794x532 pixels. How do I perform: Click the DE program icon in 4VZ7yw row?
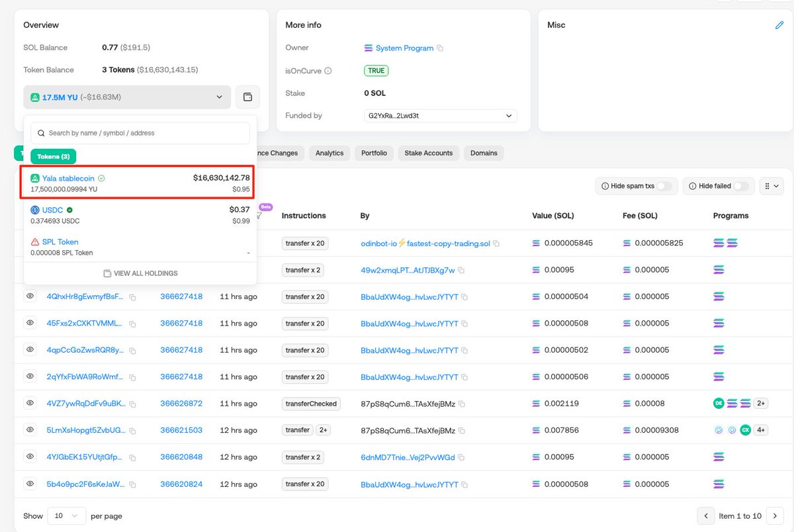(x=719, y=403)
